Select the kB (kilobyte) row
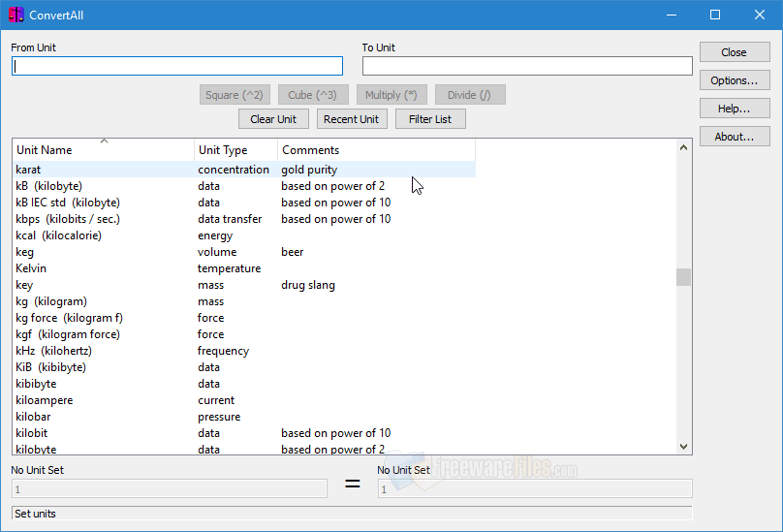This screenshot has width=783, height=532. pyautogui.click(x=244, y=186)
